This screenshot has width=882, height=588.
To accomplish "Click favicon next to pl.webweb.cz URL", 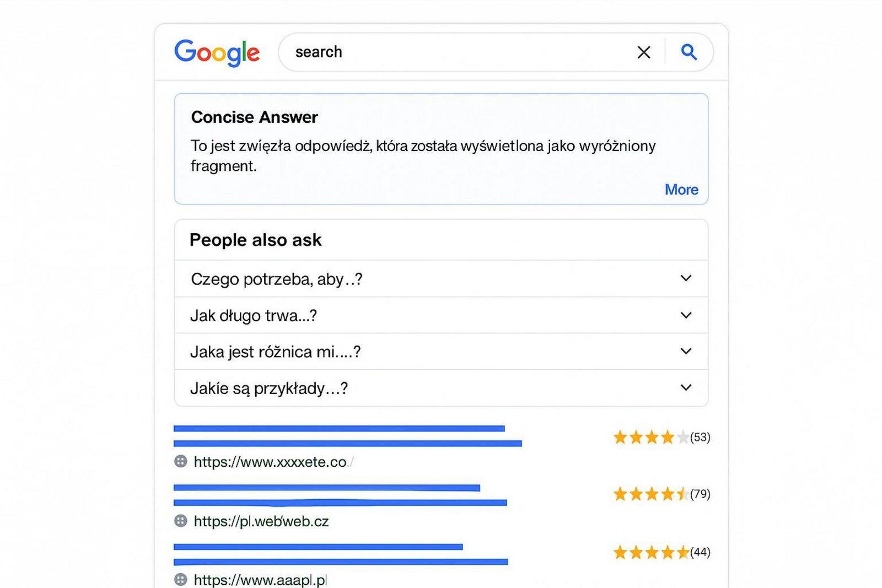I will (180, 521).
